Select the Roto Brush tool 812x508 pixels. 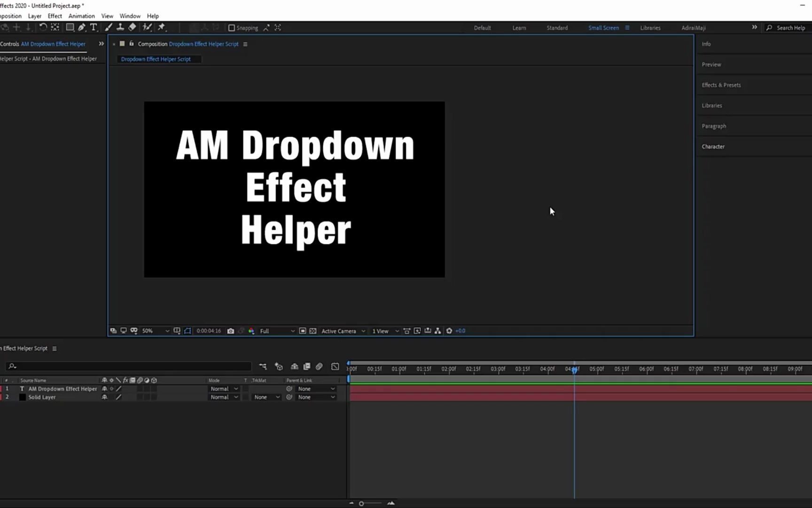point(147,27)
